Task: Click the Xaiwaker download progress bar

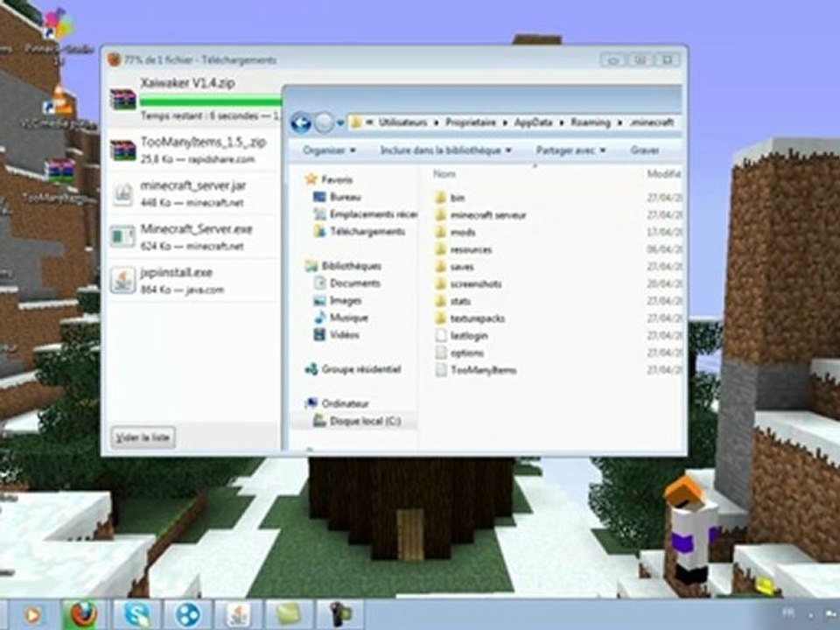Action: click(210, 101)
